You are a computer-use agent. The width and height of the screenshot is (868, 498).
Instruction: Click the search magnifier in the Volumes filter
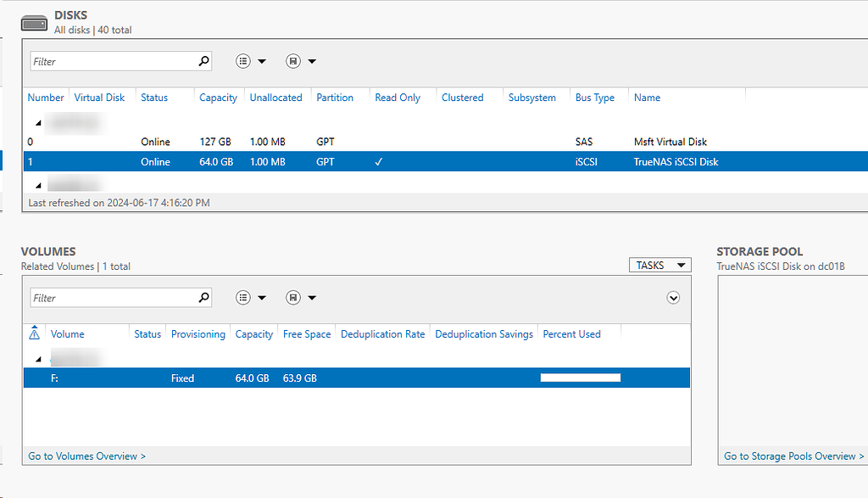coord(203,298)
